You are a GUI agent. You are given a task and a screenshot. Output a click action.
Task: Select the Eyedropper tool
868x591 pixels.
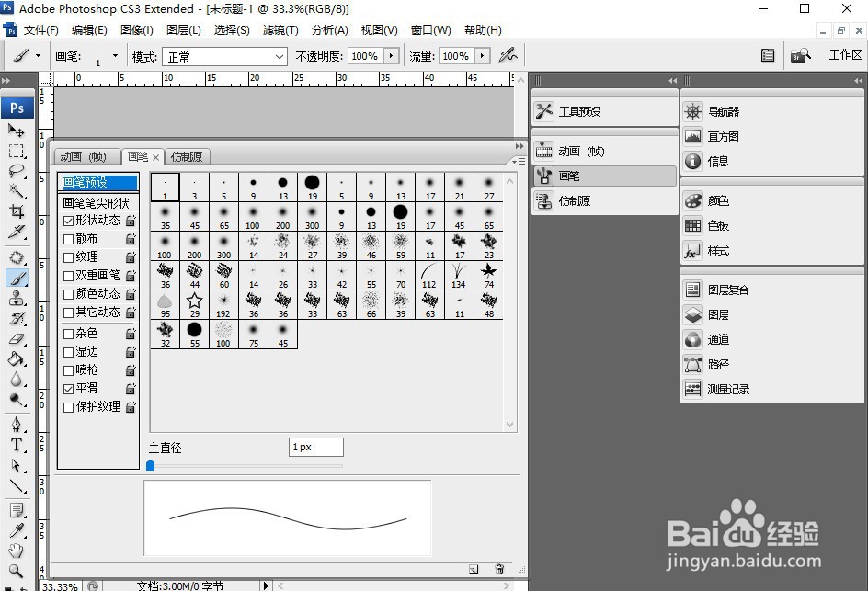tap(16, 530)
